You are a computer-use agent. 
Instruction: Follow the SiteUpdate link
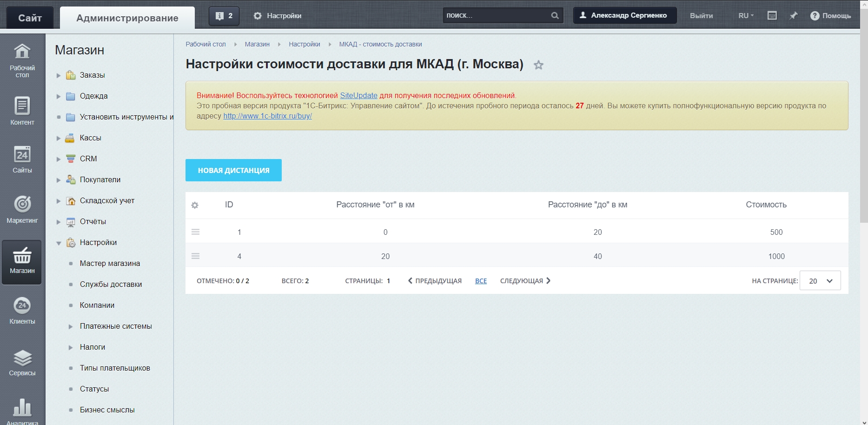(x=358, y=95)
